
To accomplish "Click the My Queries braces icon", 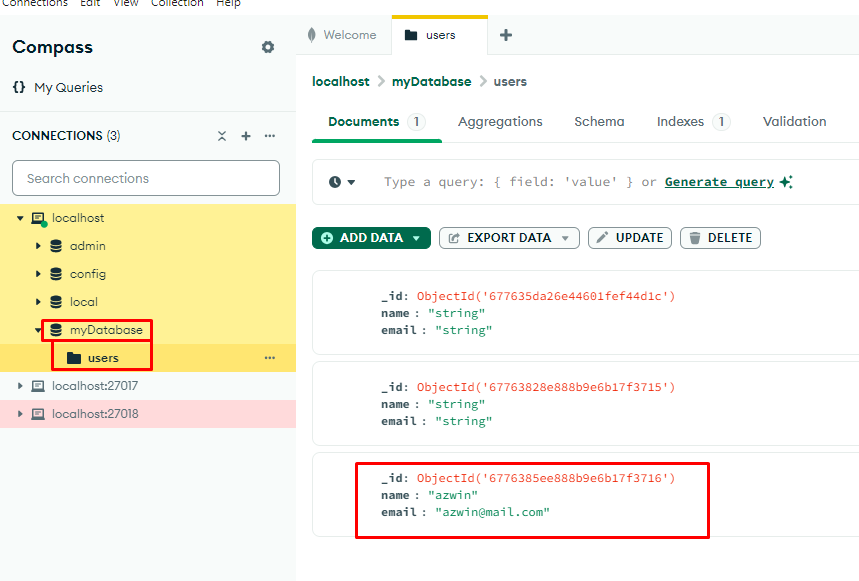I will click(x=19, y=87).
